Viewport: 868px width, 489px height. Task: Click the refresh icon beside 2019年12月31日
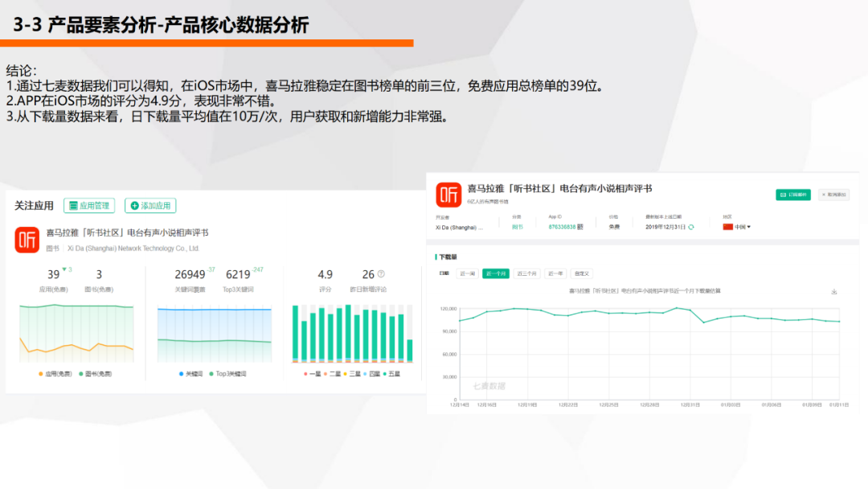(691, 227)
